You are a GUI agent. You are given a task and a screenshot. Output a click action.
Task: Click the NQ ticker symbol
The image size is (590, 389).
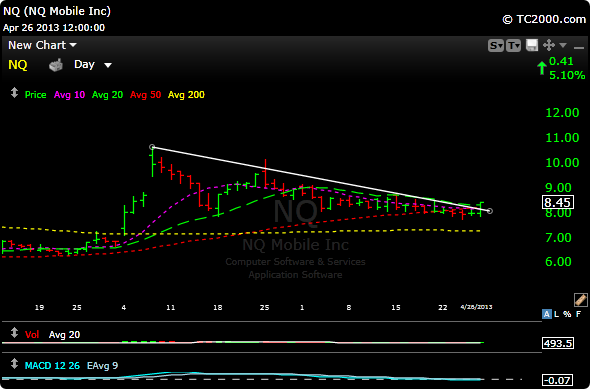18,65
